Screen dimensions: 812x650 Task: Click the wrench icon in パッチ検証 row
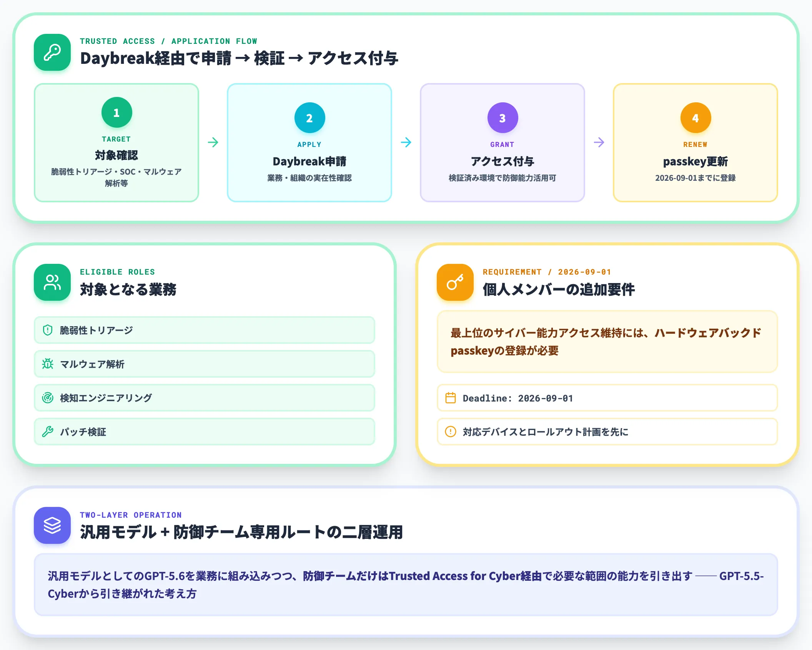[48, 432]
